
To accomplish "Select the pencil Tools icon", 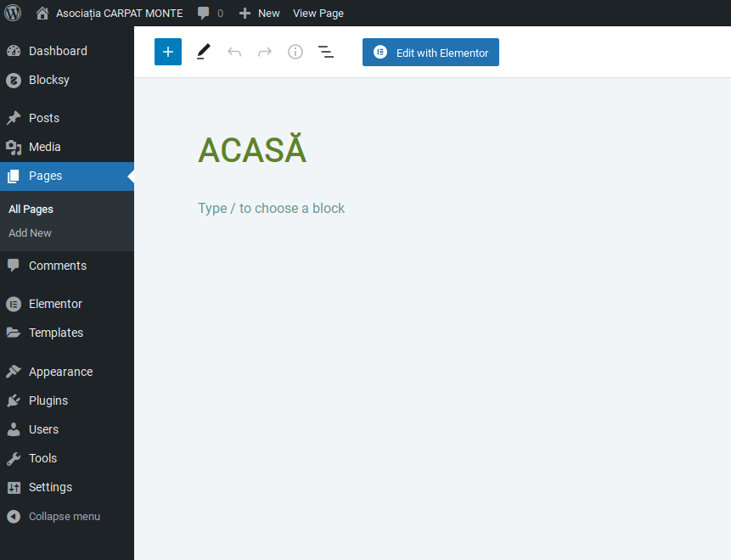I will 203,52.
